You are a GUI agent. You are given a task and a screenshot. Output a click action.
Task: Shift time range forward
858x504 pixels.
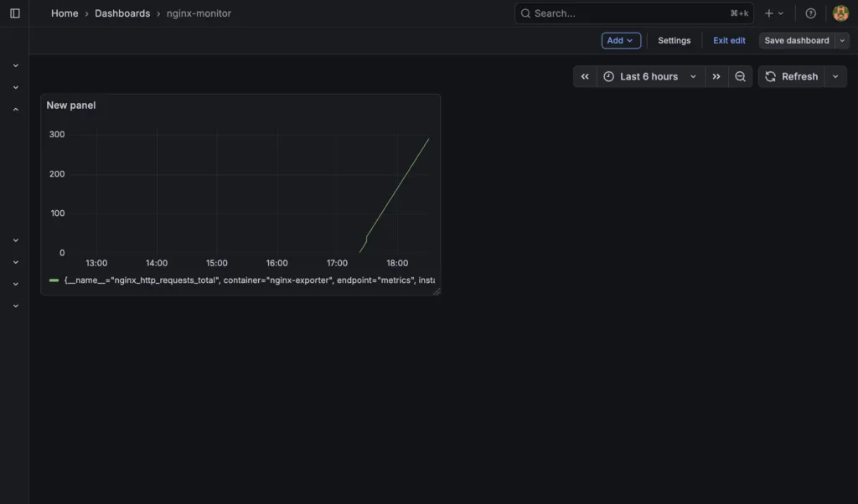(x=716, y=76)
